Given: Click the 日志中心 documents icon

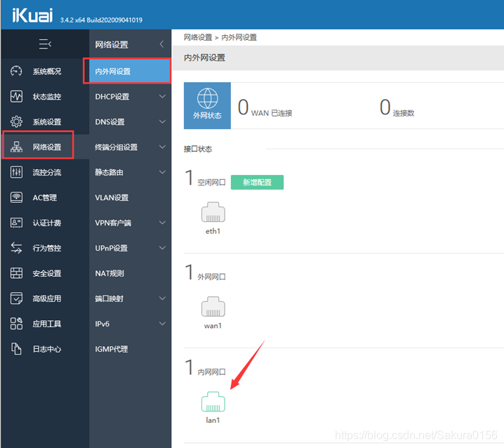Looking at the screenshot, I should [16, 348].
